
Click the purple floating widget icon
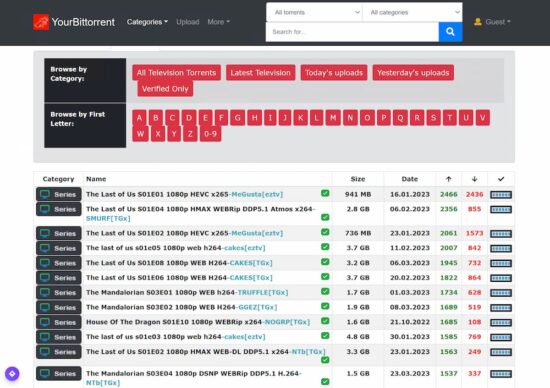(12, 374)
